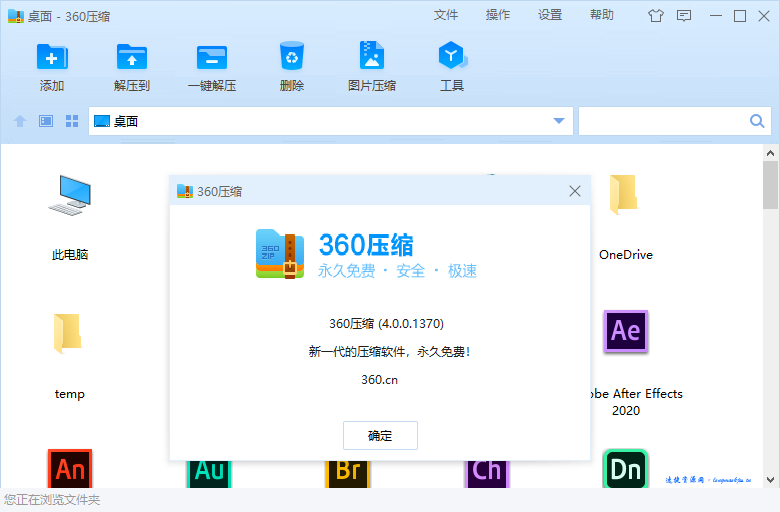Select the temp folder
780x512 pixels.
coord(68,334)
